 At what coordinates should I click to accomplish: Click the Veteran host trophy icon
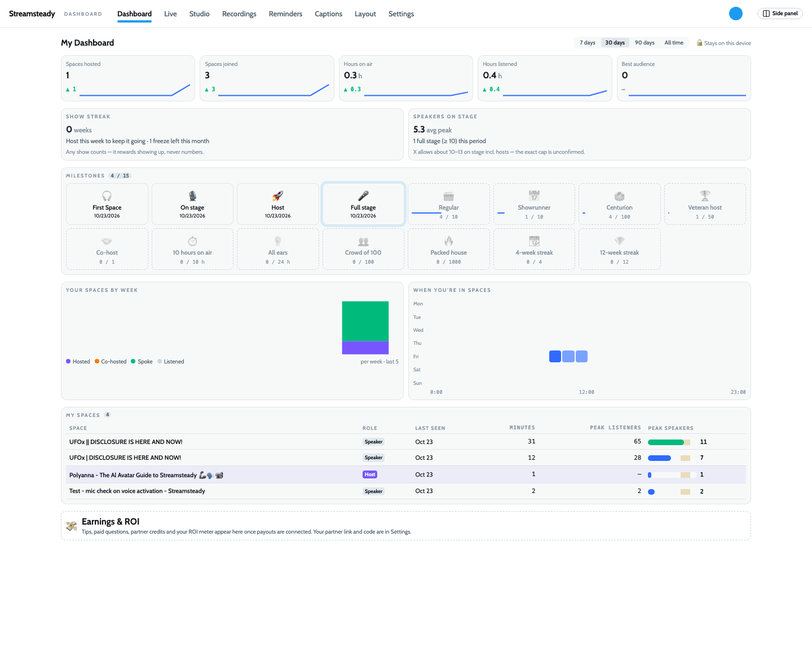[x=705, y=196]
